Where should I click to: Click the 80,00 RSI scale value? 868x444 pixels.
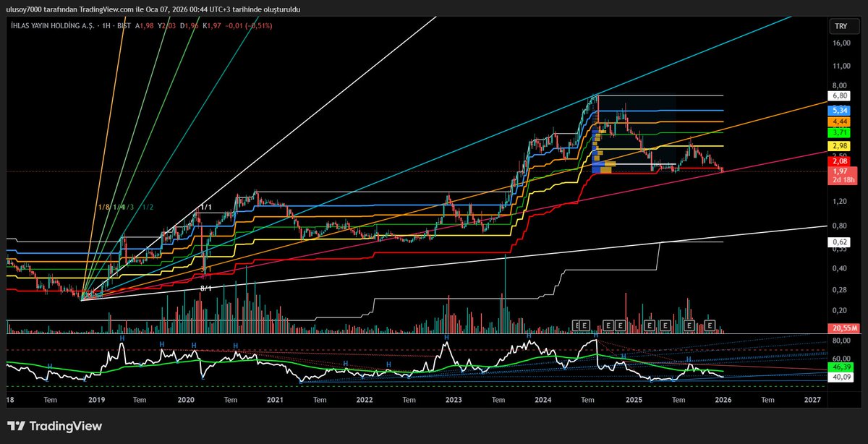pos(841,339)
